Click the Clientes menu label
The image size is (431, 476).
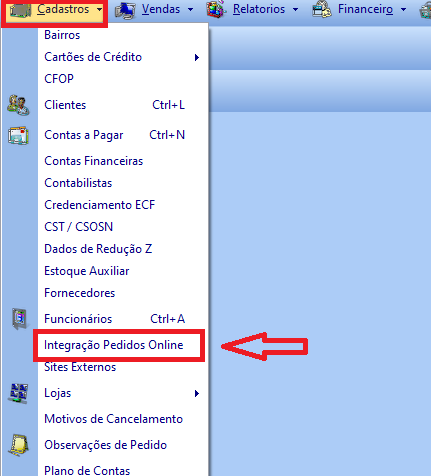[65, 105]
